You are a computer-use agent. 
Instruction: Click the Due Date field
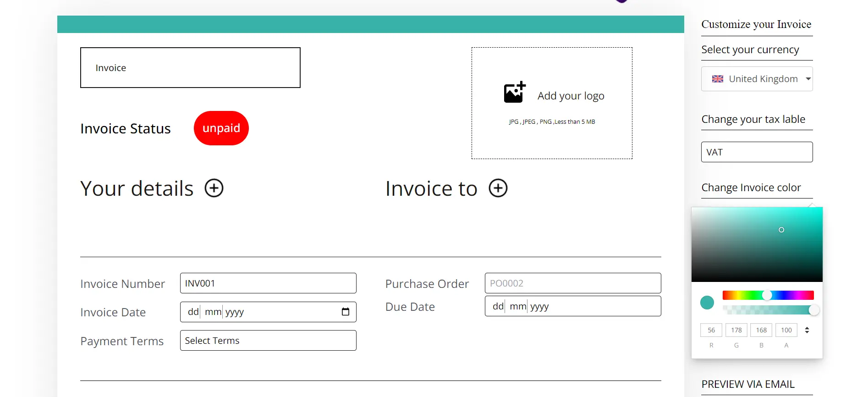pos(572,306)
